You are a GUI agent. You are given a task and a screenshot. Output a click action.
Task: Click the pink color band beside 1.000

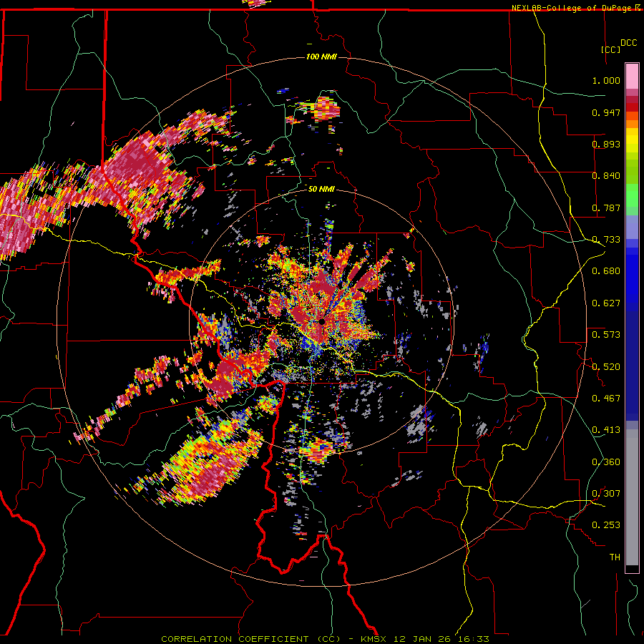tap(632, 77)
